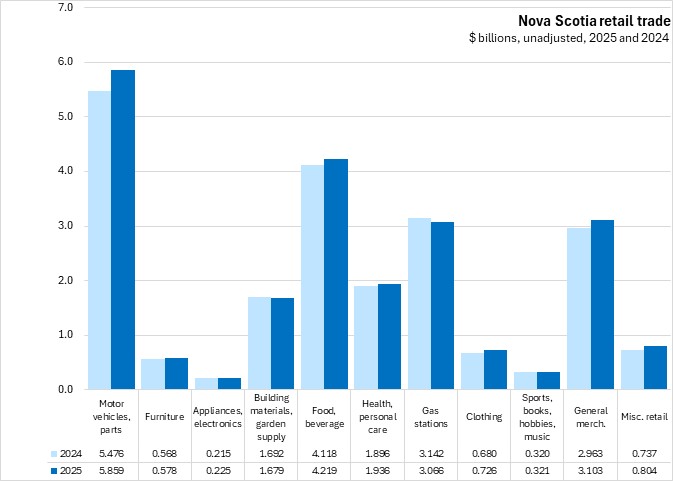Click the 5.859 value in data table
Viewport: 673px width, 481px height.
tap(111, 470)
